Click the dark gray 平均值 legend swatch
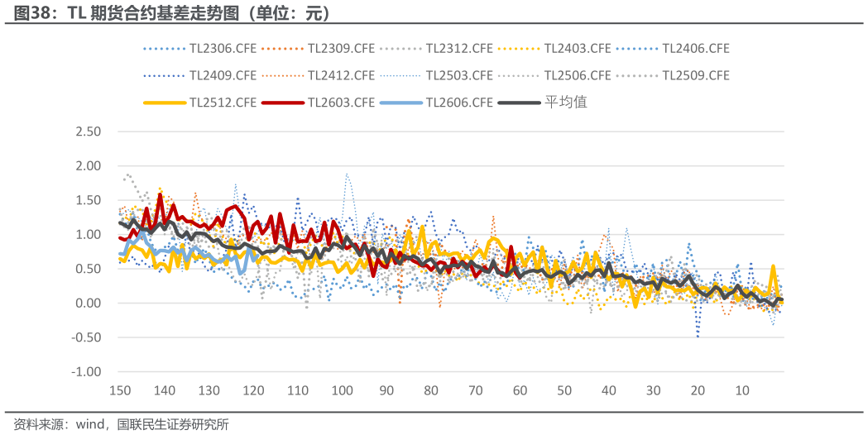The image size is (868, 435). point(519,103)
